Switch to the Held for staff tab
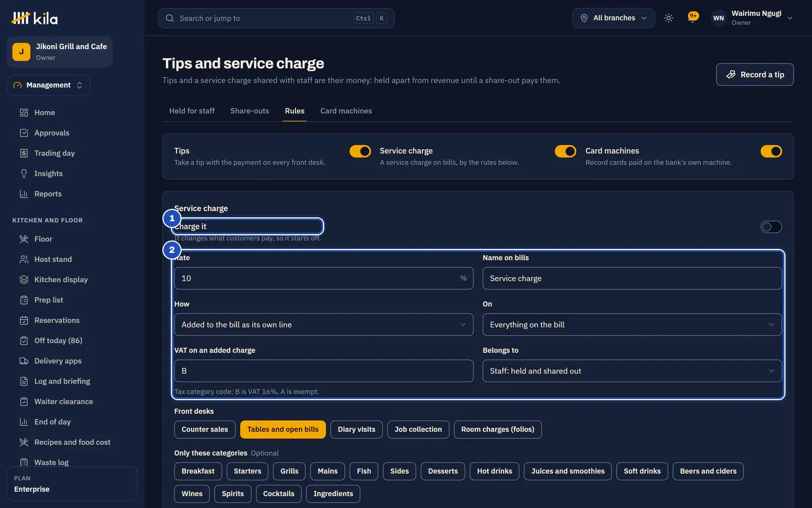This screenshot has height=508, width=812. pos(192,111)
